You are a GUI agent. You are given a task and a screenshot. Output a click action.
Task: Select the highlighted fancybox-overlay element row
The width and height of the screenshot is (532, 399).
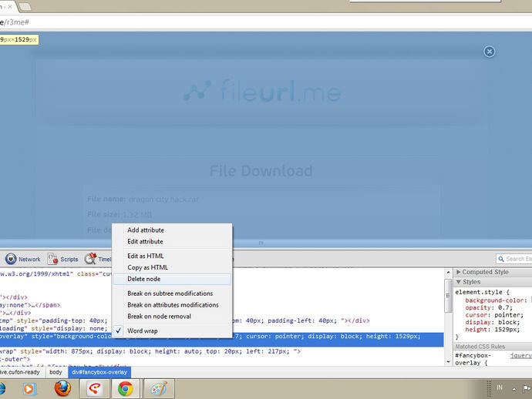click(x=222, y=340)
